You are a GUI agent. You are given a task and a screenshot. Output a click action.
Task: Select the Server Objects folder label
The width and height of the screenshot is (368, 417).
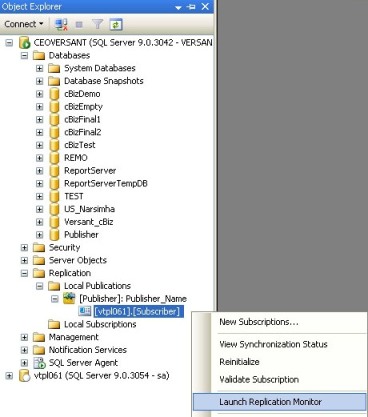[78, 260]
